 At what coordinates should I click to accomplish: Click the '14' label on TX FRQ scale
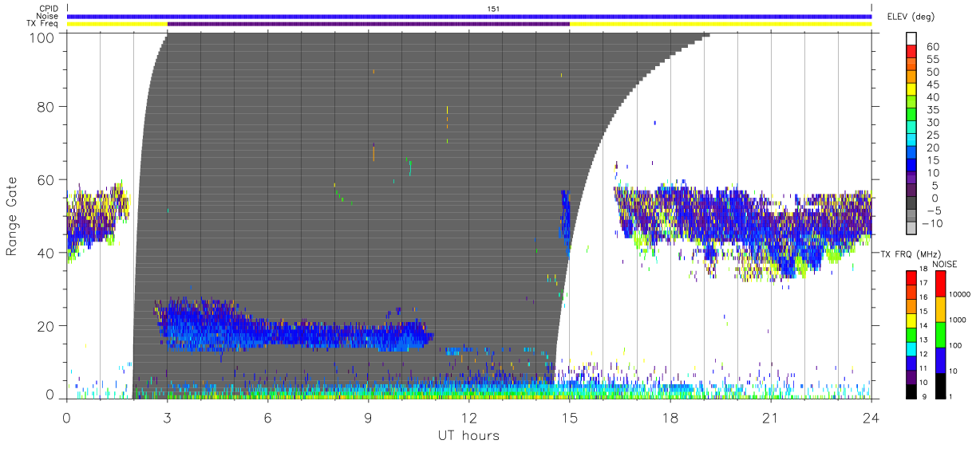point(923,327)
